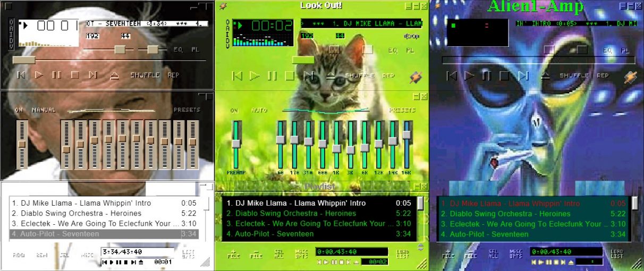Toggle REP repeat in the left Pope-skin player
644x271 pixels.
(x=173, y=75)
